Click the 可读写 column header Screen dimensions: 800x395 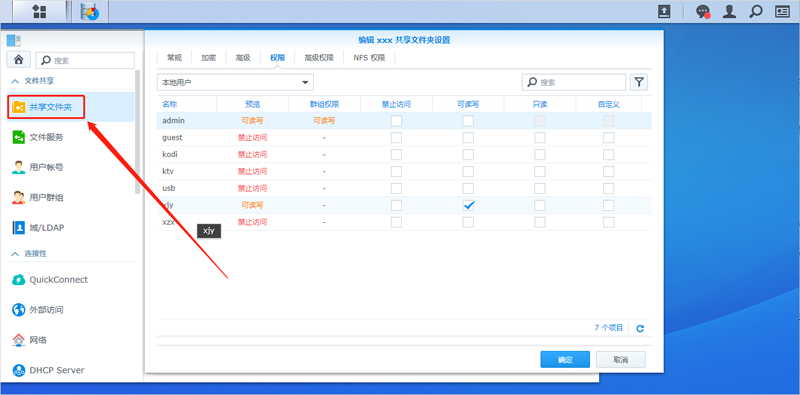tap(468, 104)
